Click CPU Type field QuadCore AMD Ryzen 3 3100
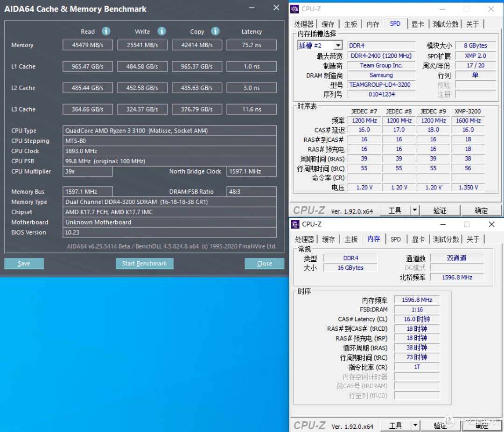Image resolution: width=504 pixels, height=432 pixels. (170, 131)
